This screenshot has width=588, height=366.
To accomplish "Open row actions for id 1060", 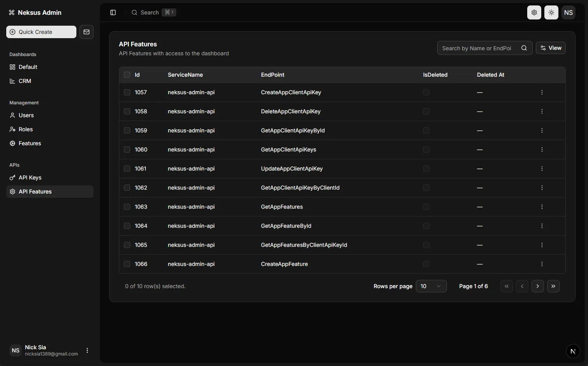I will pyautogui.click(x=542, y=150).
